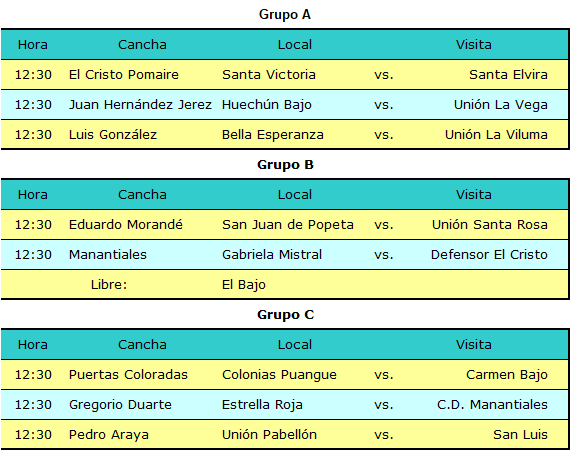
Task: Select the El Cristo Pomaire field
Action: [124, 75]
